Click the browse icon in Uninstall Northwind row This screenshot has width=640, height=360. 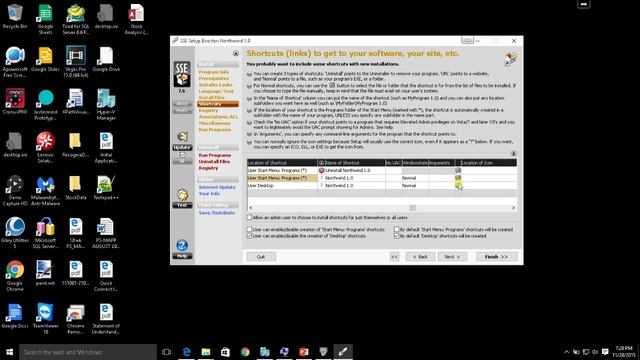point(458,170)
